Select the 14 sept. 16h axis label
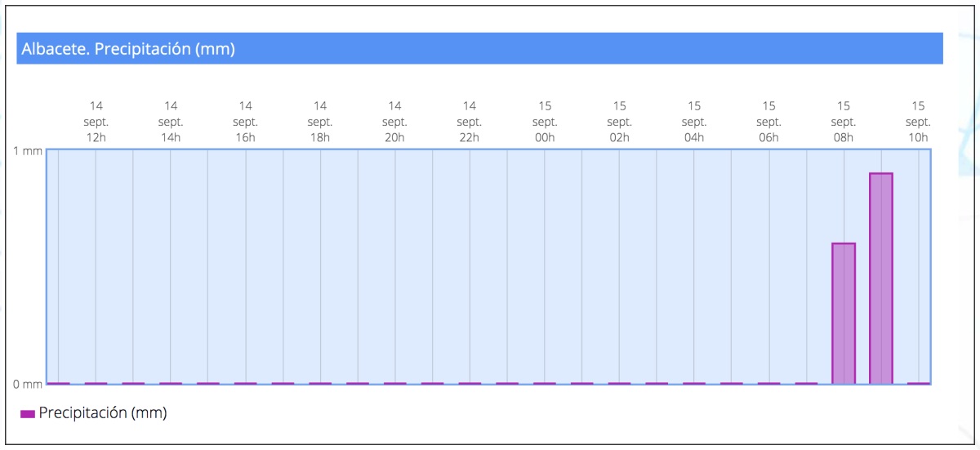Viewport: 980px width, 450px height. point(246,122)
